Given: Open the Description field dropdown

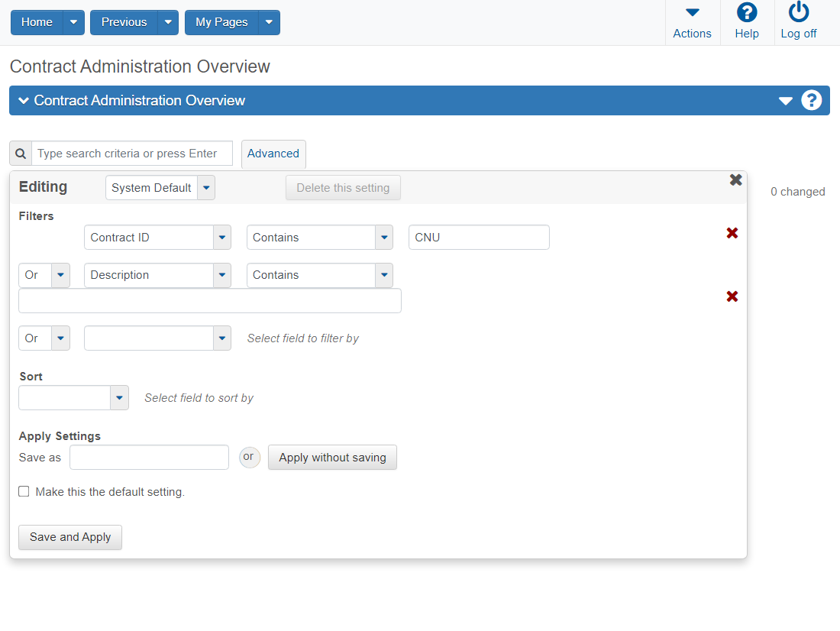Looking at the screenshot, I should [222, 275].
